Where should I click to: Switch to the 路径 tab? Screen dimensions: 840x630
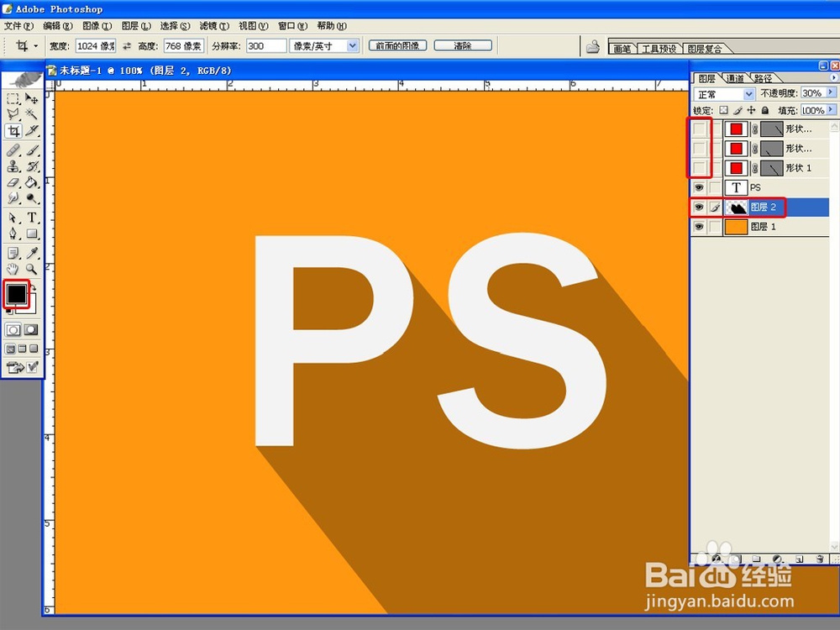point(764,79)
